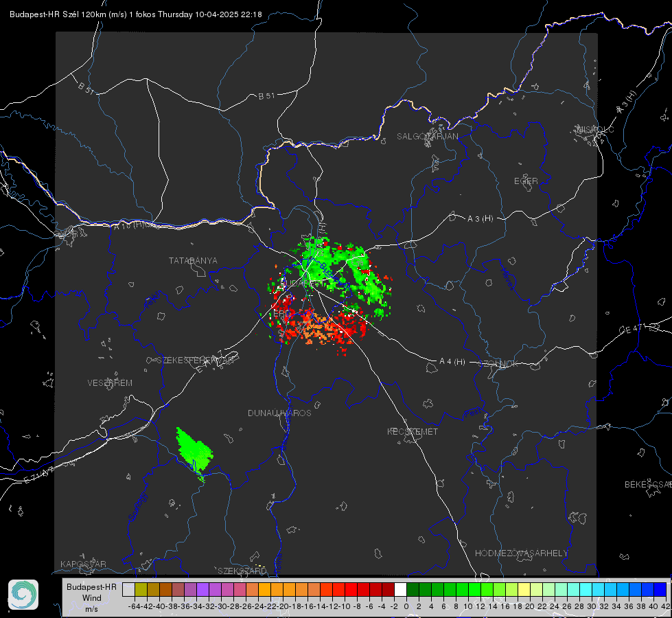Choose the amber swatch between -24 and -22
This screenshot has width=672, height=618.
(264, 589)
